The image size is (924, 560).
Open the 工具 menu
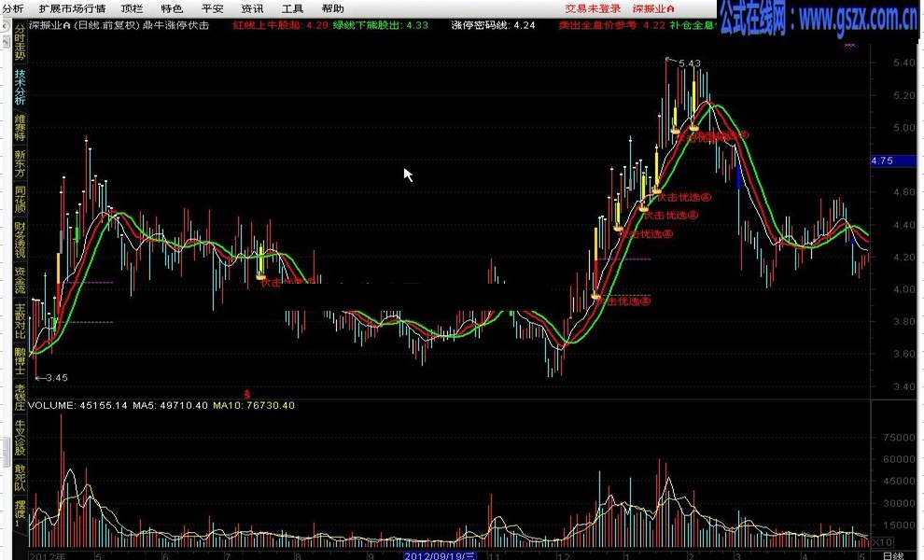click(292, 8)
